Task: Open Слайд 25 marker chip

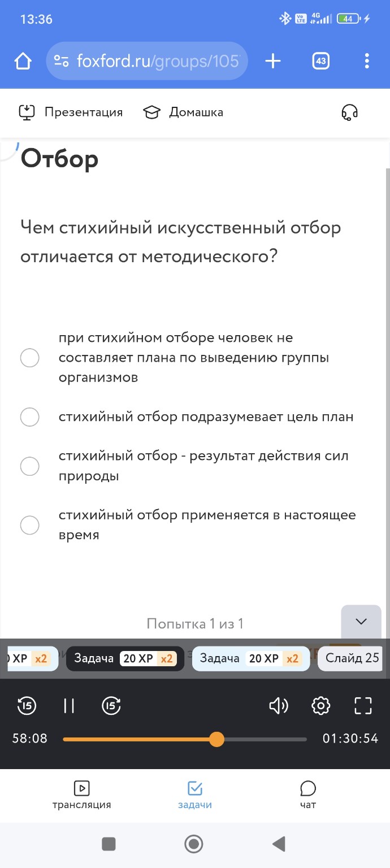Action: [351, 658]
